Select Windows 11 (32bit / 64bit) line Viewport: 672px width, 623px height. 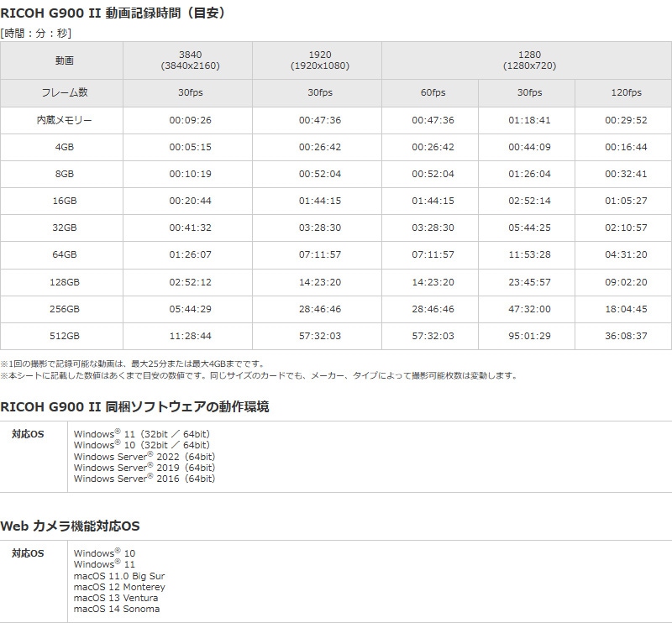(142, 434)
